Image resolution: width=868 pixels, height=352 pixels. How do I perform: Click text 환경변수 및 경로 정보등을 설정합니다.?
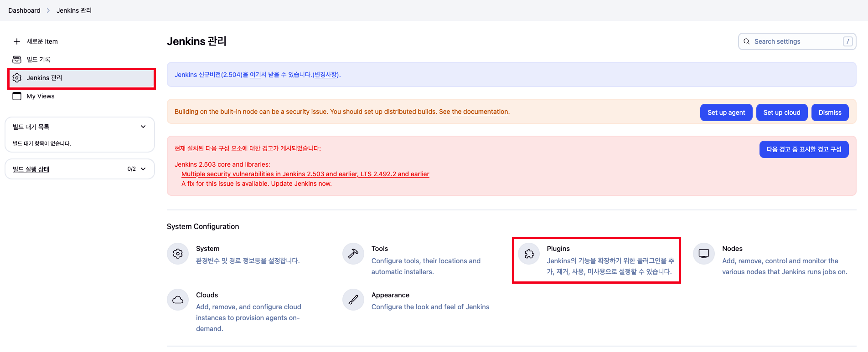248,261
